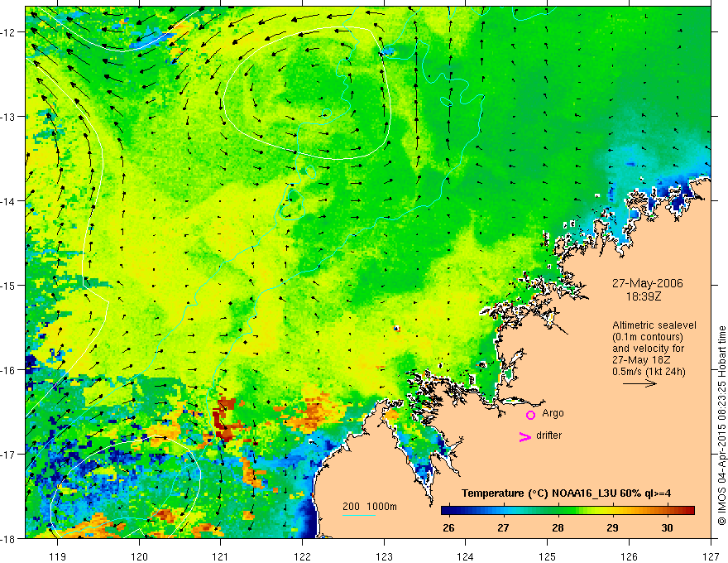This screenshot has width=728, height=563.
Task: Click the yellow section of color bar near 29
Action: tap(613, 511)
